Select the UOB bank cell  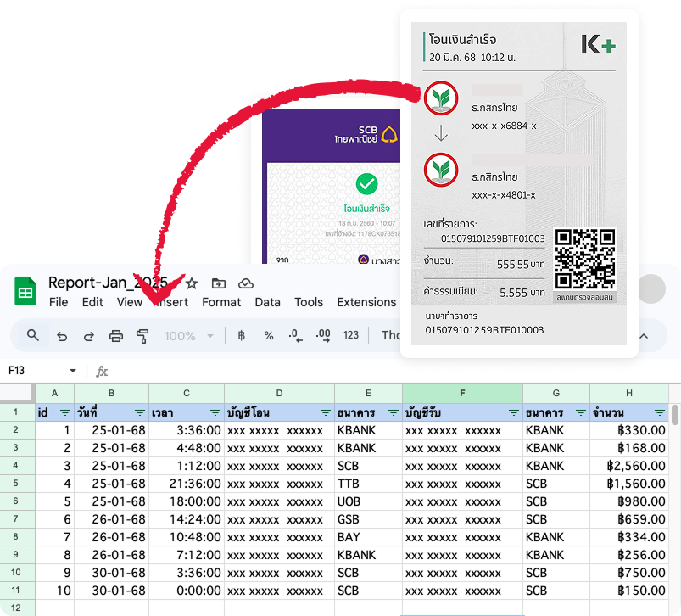click(x=368, y=501)
